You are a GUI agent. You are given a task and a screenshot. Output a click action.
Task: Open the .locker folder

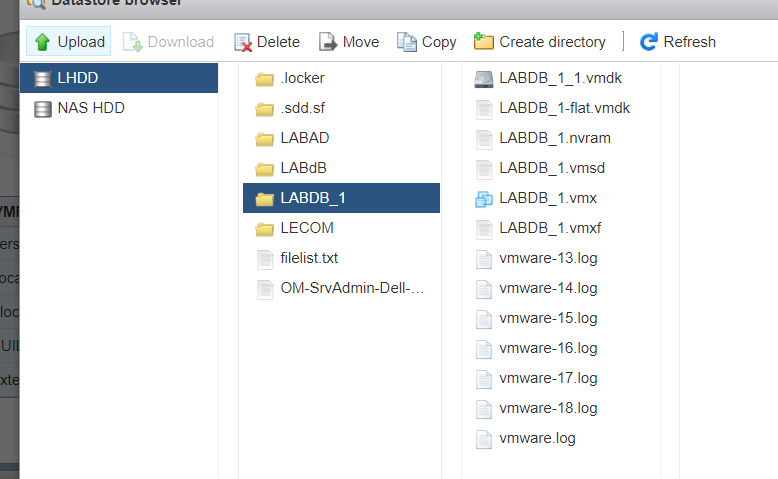tap(341, 78)
